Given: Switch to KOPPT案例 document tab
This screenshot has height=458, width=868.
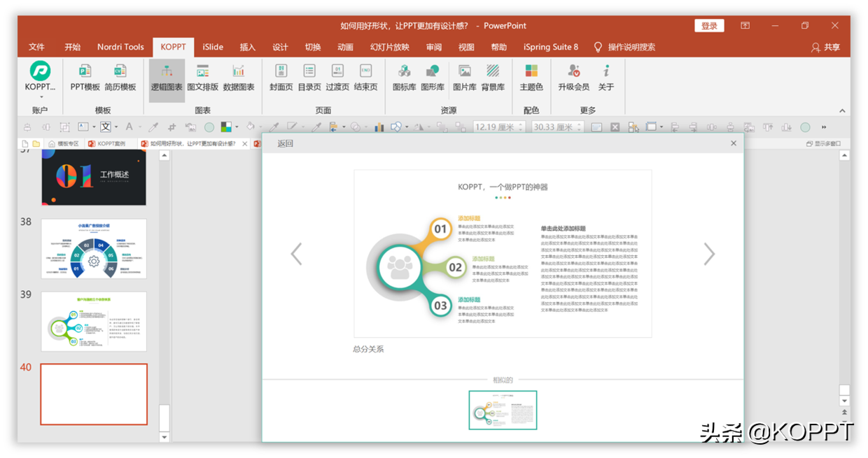Looking at the screenshot, I should 106,143.
